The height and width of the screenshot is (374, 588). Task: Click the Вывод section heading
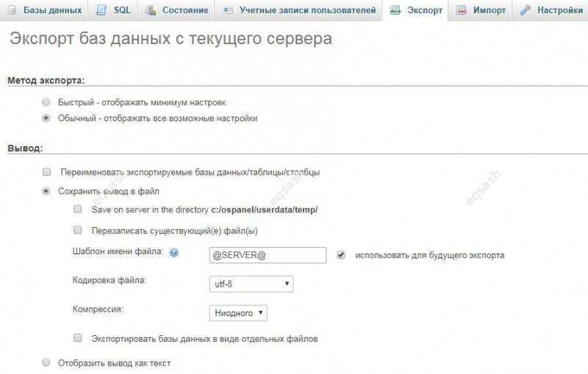25,148
